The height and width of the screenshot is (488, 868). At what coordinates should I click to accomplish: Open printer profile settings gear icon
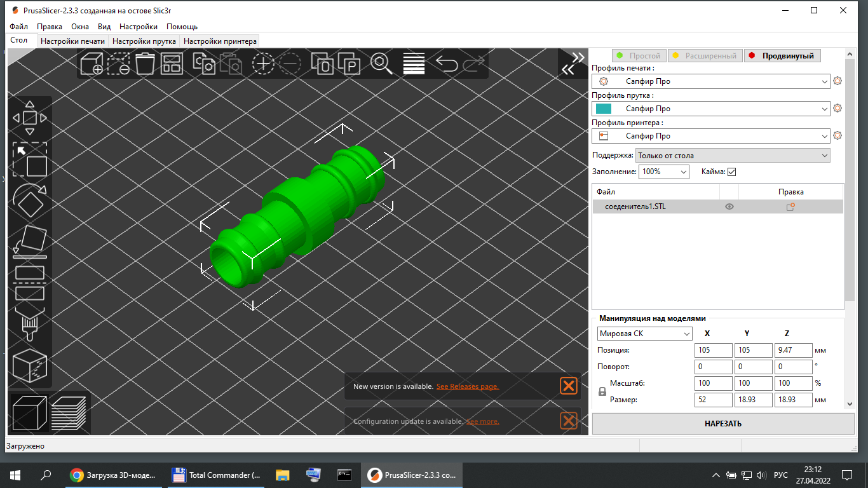pos(837,136)
